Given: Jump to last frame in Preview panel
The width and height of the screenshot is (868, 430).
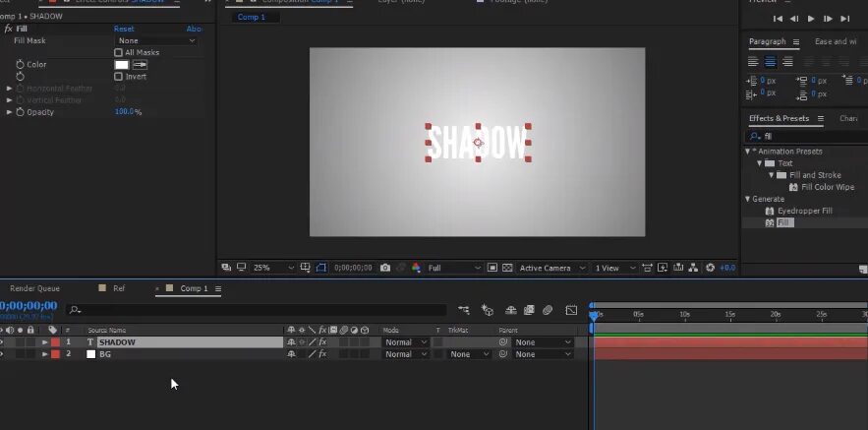Looking at the screenshot, I should coord(844,19).
